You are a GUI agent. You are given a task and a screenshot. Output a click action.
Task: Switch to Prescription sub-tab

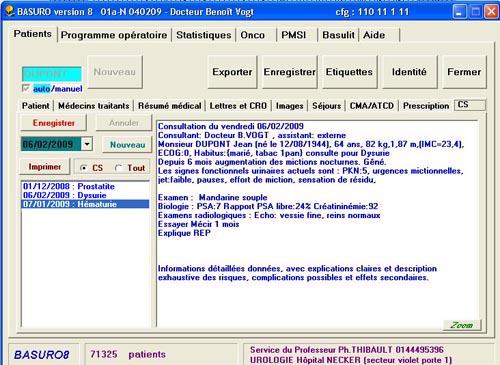(x=426, y=106)
